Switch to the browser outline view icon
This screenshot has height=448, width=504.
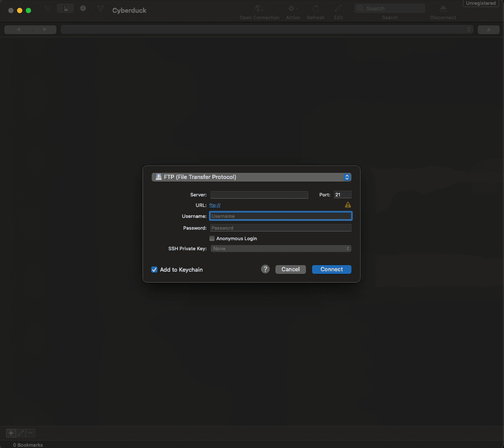(48, 9)
